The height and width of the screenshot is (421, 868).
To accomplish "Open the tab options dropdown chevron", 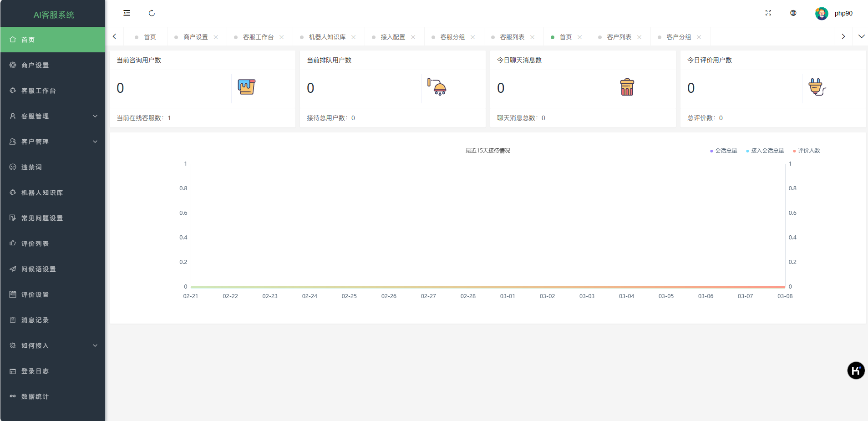I will (861, 36).
